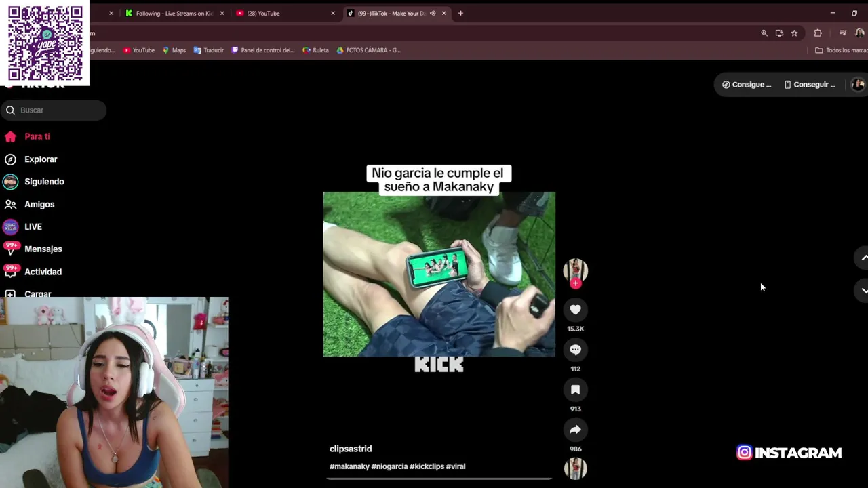The width and height of the screenshot is (868, 488).
Task: Close the Kick Following tab
Action: [222, 13]
